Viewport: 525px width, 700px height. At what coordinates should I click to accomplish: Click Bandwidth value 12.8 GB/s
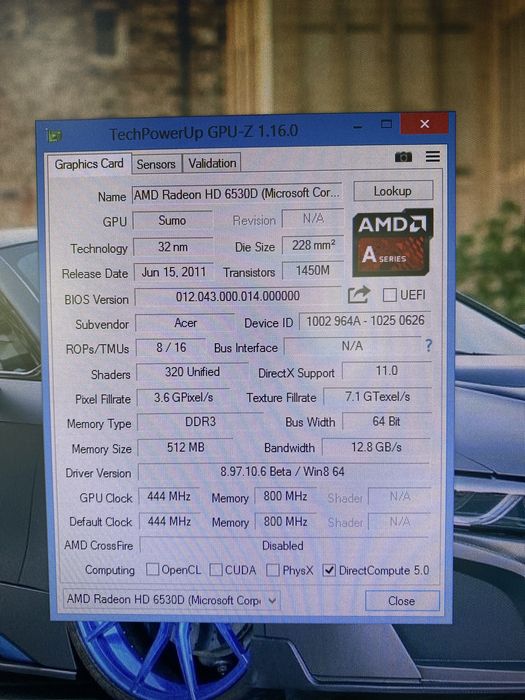(376, 447)
